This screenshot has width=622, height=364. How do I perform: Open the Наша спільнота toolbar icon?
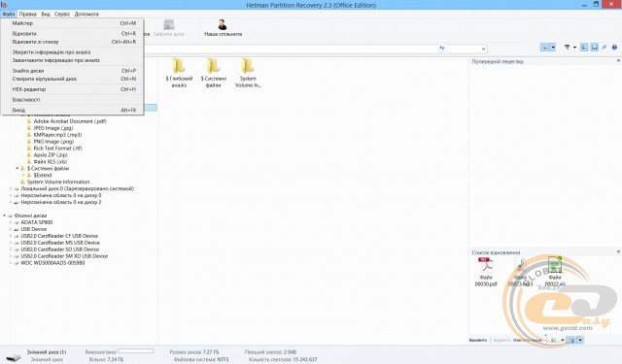223,28
